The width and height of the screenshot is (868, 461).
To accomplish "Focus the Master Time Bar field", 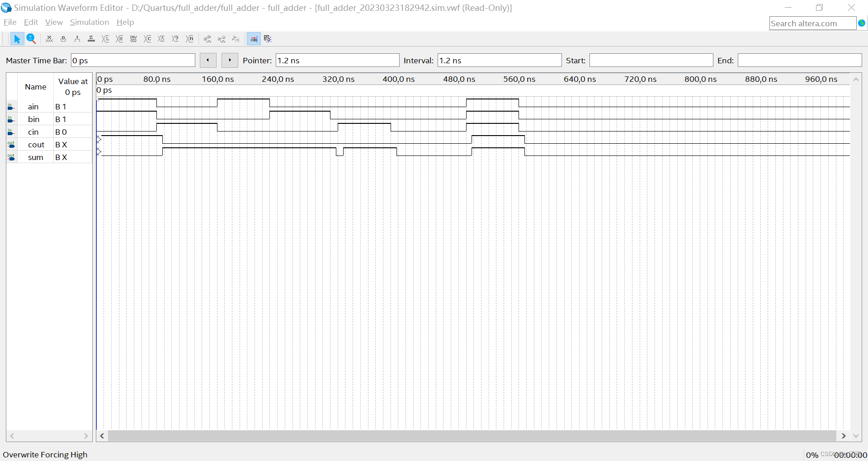I will click(x=133, y=60).
